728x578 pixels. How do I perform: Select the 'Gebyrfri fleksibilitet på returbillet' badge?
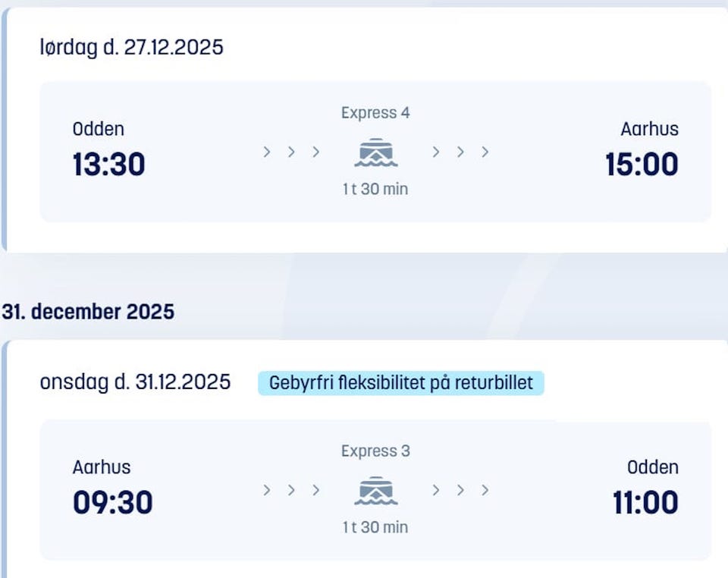click(400, 382)
